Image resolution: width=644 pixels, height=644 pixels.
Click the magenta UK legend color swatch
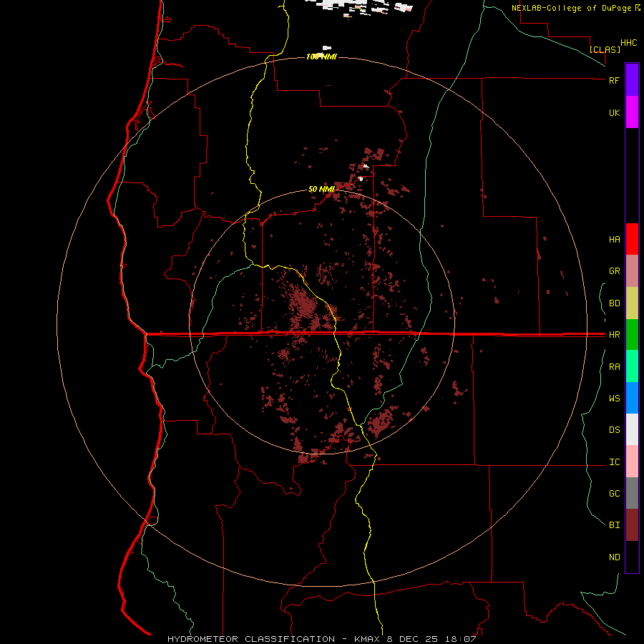click(x=632, y=112)
